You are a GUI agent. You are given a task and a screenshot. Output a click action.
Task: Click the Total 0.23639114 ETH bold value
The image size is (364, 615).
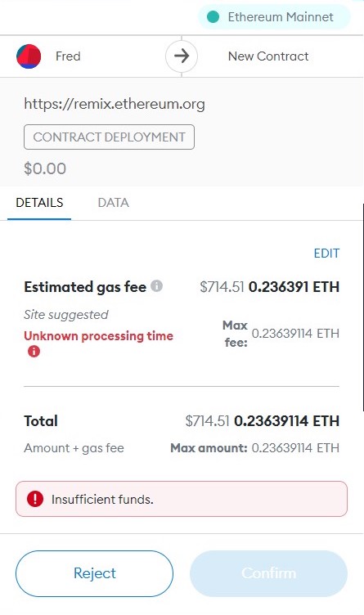click(287, 421)
